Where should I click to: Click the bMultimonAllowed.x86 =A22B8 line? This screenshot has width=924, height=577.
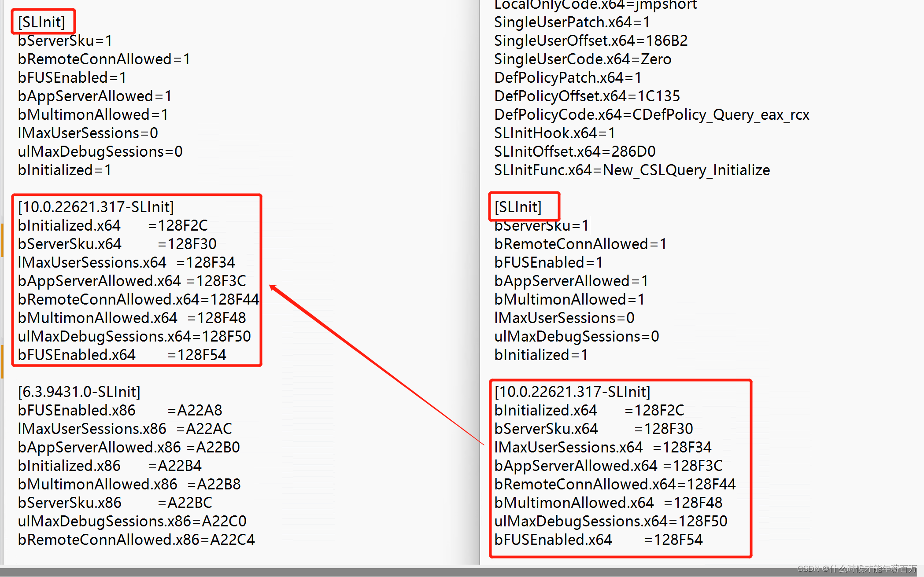pyautogui.click(x=129, y=484)
